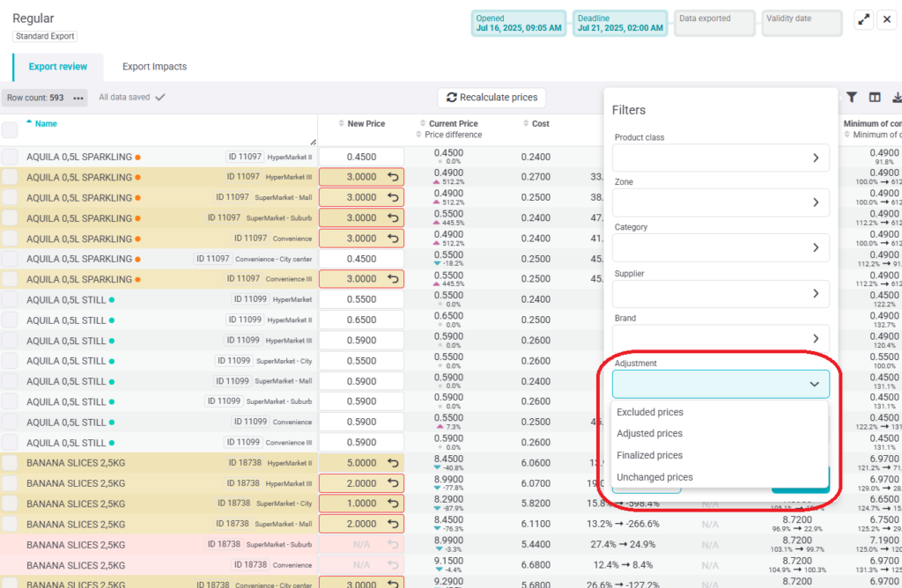
Task: Select the BANANA SLICES HyperMarket II row checkbox
Action: [x=9, y=463]
